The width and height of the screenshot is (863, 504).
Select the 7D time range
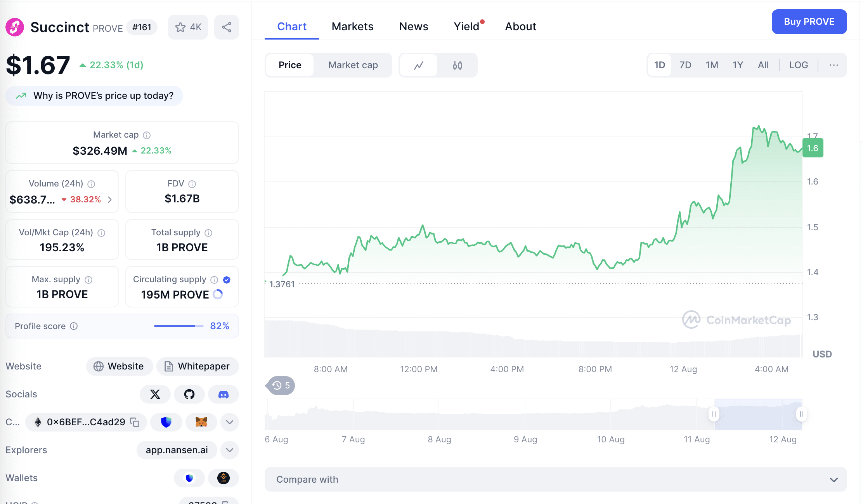click(x=685, y=65)
